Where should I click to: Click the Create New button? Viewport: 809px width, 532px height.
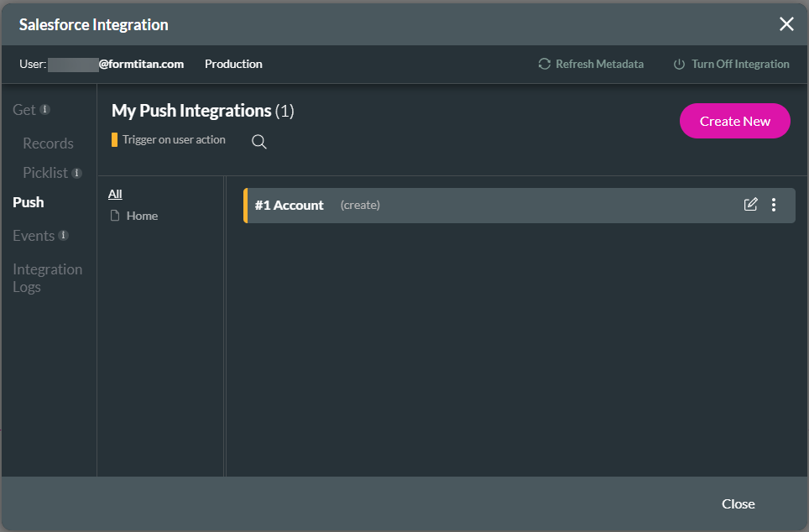734,121
